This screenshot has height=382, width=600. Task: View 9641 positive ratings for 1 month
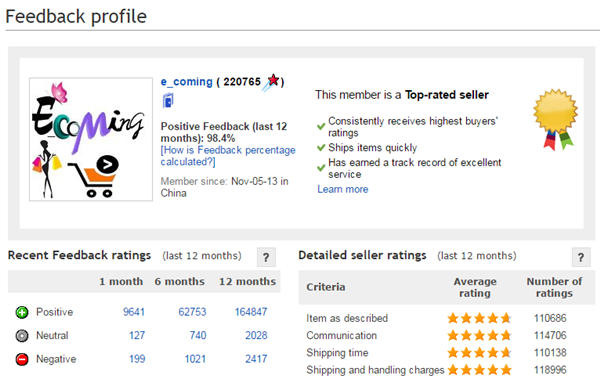134,312
